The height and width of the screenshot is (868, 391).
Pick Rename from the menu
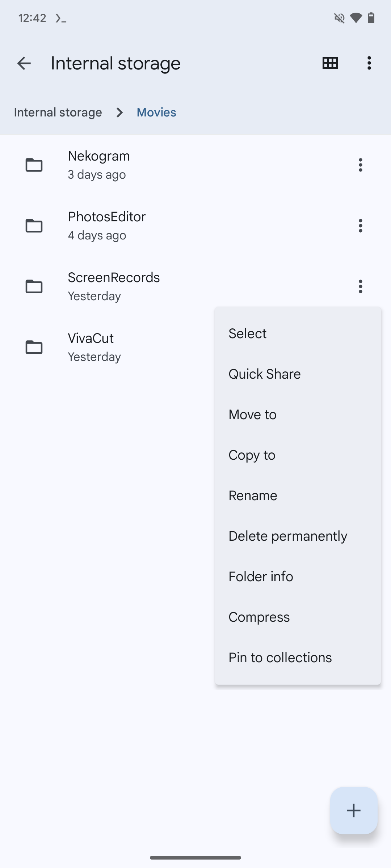[253, 495]
